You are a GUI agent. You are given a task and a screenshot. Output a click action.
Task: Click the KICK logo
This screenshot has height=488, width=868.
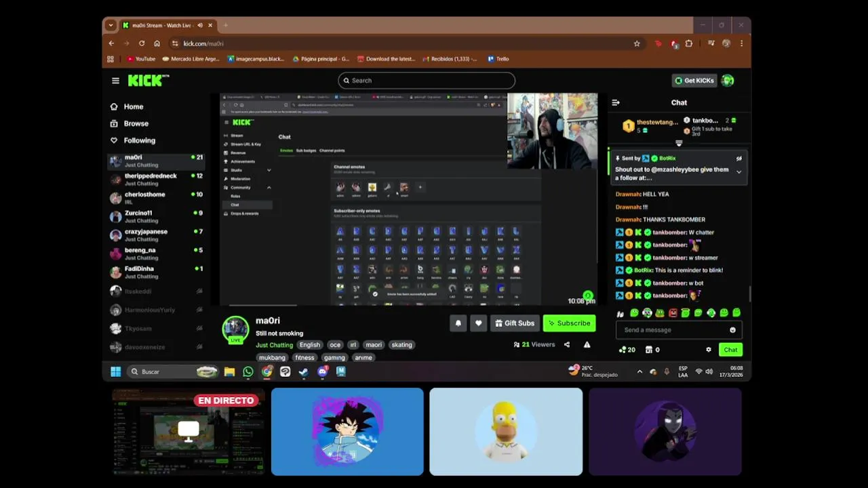pos(148,80)
